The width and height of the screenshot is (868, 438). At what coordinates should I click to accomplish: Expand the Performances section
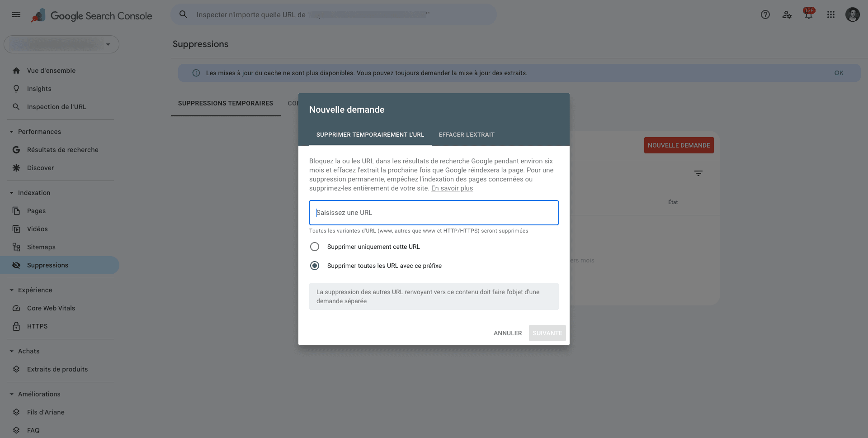pos(11,132)
